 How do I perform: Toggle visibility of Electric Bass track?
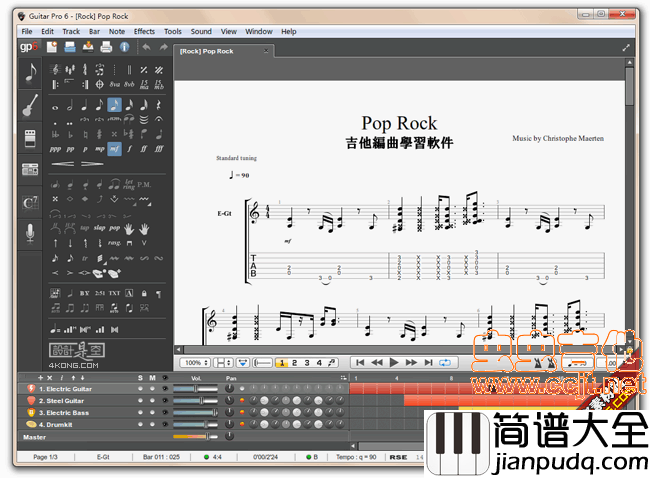point(165,412)
